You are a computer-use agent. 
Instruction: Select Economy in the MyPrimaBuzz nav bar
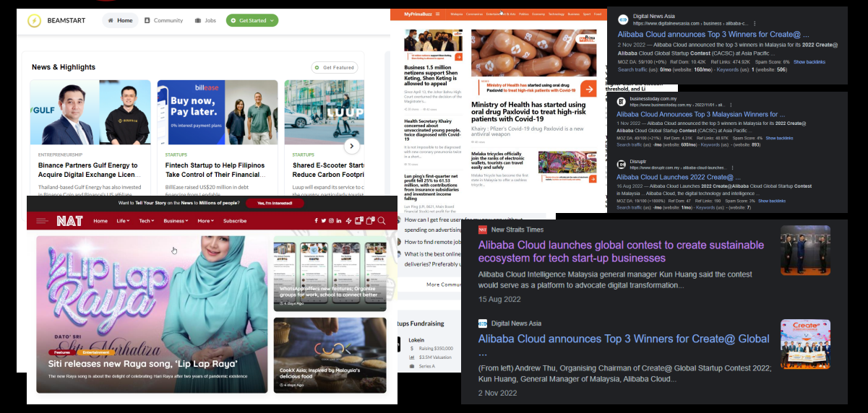(538, 14)
